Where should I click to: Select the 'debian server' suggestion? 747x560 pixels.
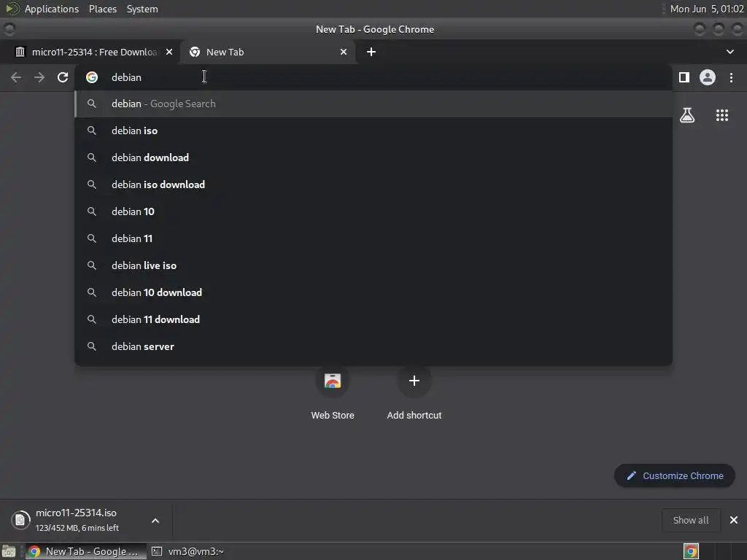(373, 346)
